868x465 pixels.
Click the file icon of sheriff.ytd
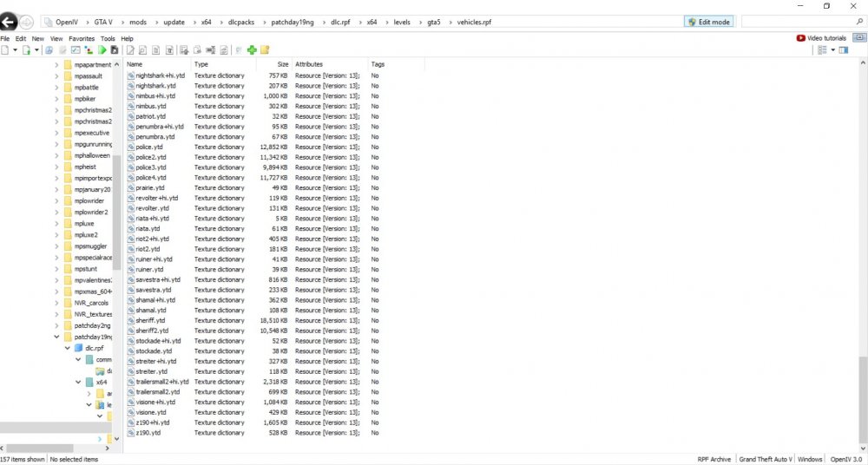pos(131,320)
